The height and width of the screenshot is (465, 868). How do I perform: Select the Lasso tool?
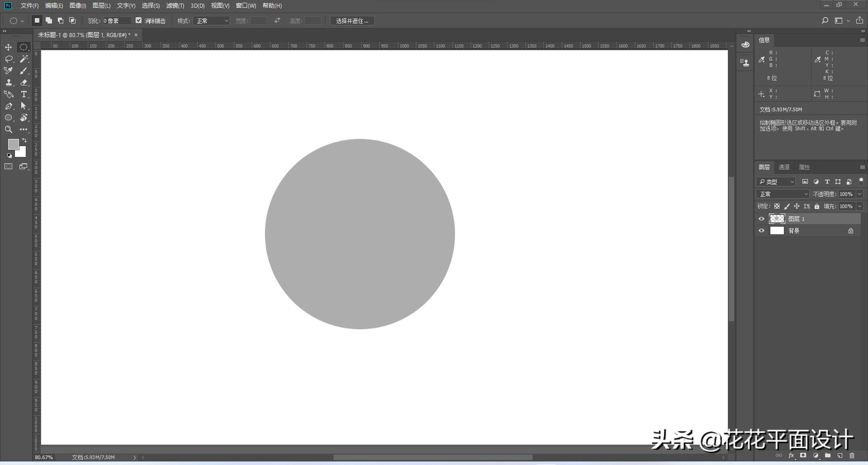pos(9,59)
